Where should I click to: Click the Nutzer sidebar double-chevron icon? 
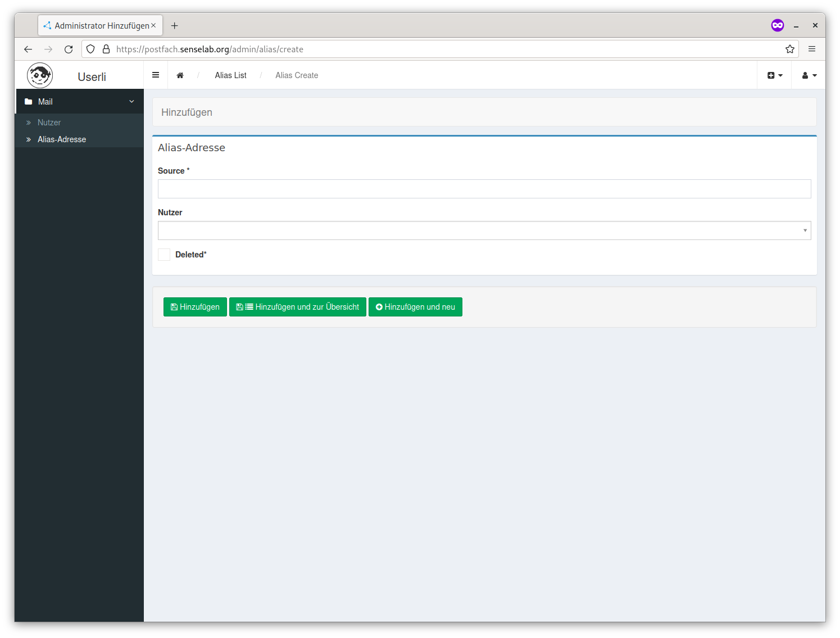click(29, 123)
